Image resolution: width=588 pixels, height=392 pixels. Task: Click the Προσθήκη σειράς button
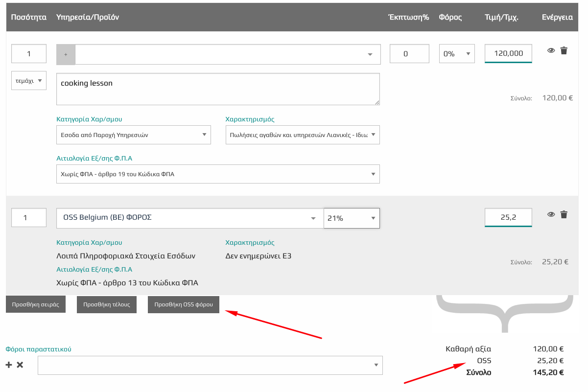click(x=36, y=304)
